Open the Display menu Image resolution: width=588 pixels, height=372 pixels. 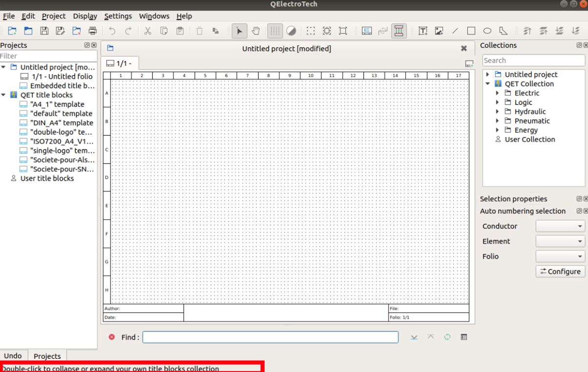85,16
